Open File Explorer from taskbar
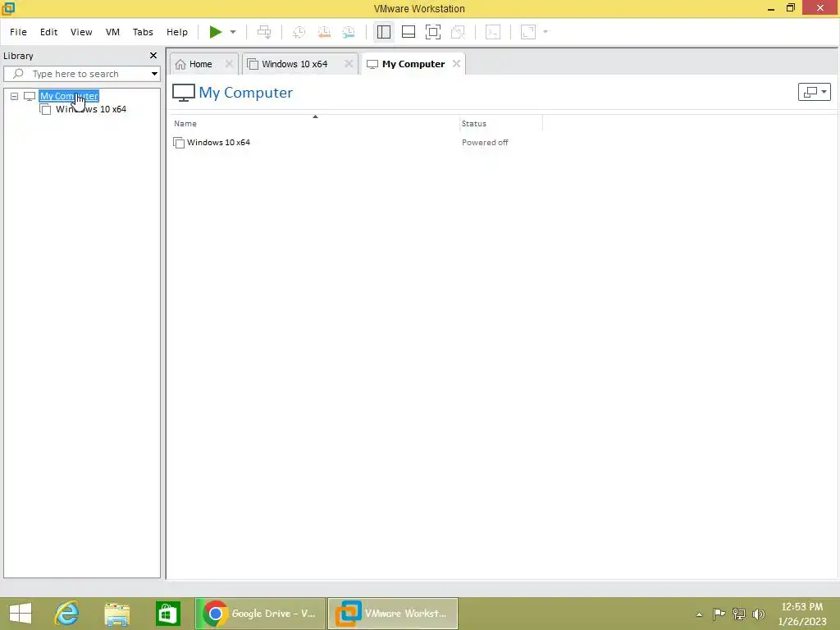840x630 pixels. point(116,614)
